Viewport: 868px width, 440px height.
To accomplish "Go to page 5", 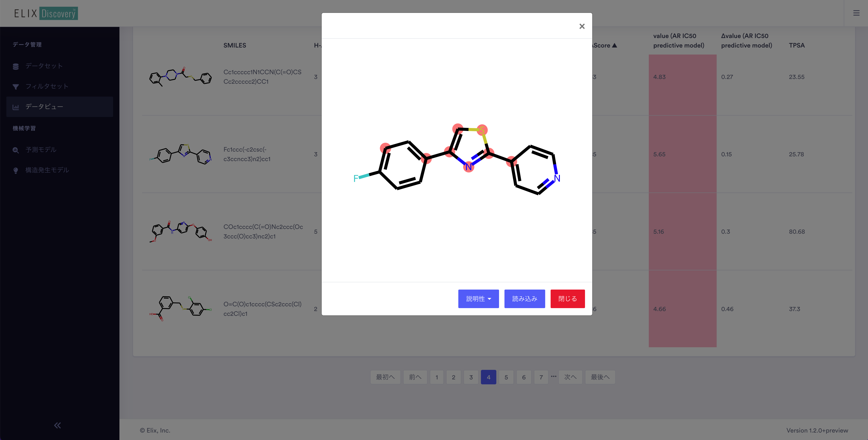I will point(506,377).
